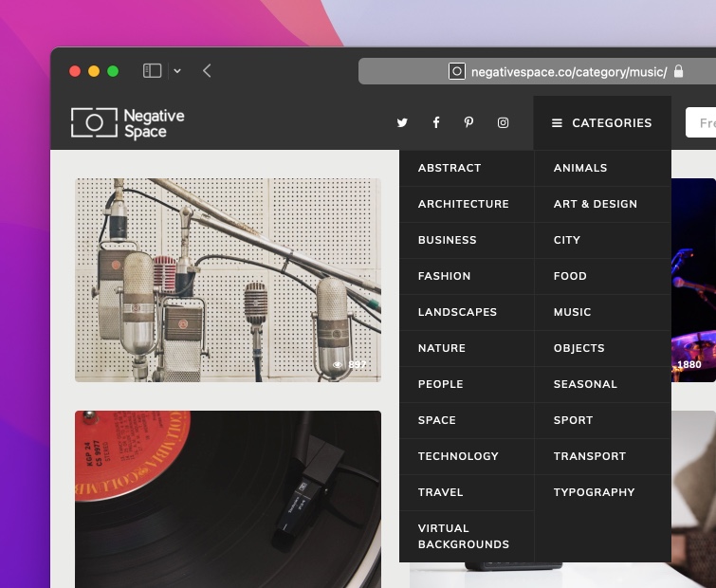Minimize the Safari window
The height and width of the screenshot is (588, 716).
(x=94, y=71)
